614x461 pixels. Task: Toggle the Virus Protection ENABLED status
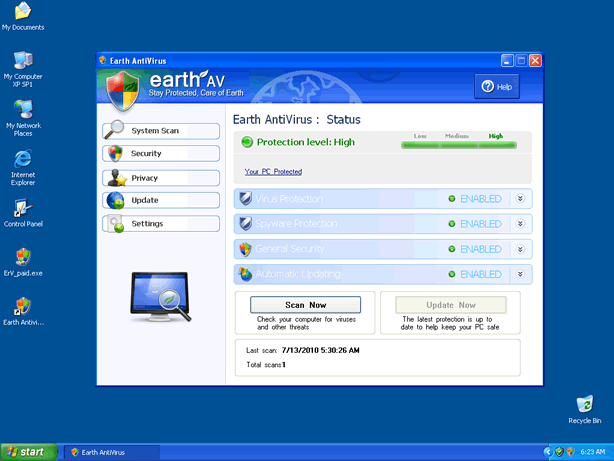tap(476, 199)
